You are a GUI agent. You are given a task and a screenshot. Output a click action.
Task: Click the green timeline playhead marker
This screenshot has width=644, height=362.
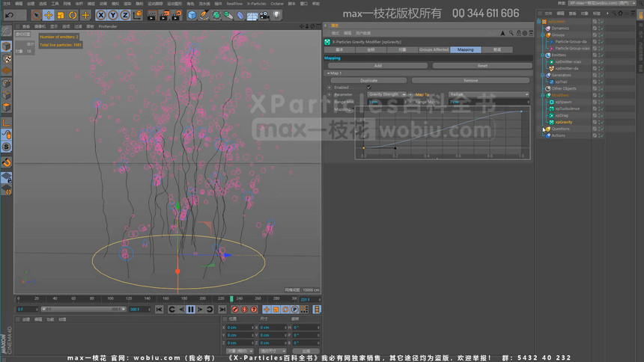[x=231, y=298]
